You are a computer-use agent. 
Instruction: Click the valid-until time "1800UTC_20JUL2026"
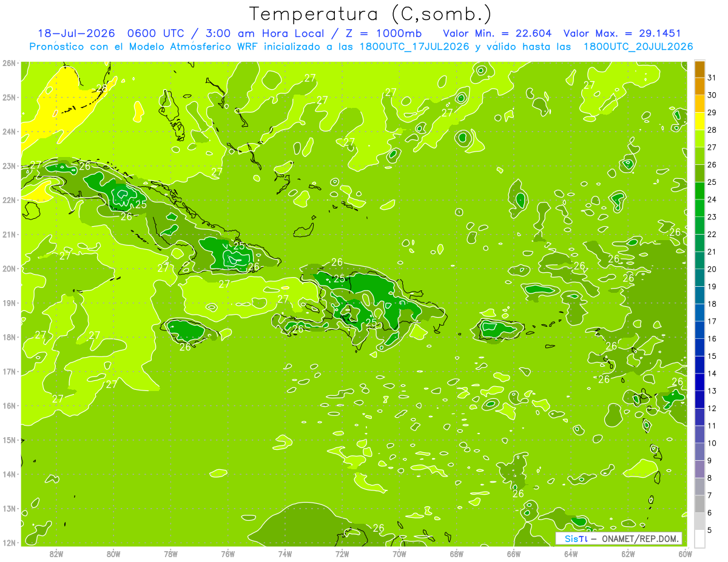pos(638,47)
